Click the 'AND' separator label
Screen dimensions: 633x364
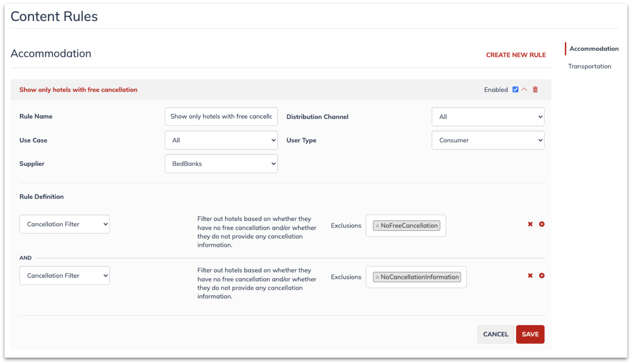coord(25,258)
